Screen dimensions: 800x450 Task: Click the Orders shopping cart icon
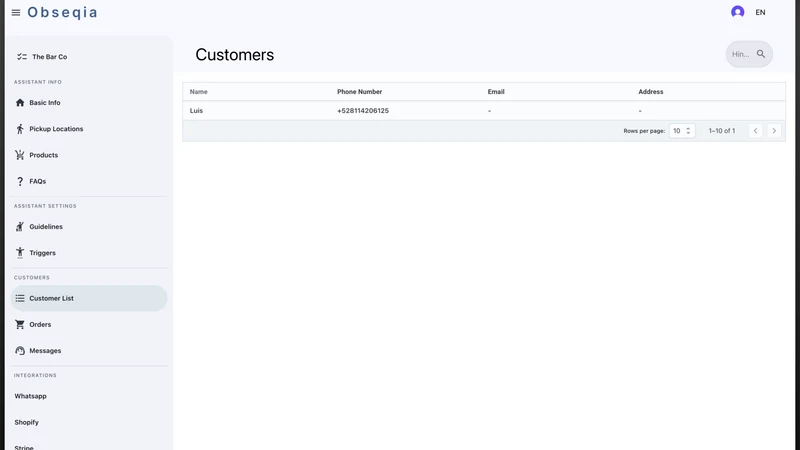(20, 324)
